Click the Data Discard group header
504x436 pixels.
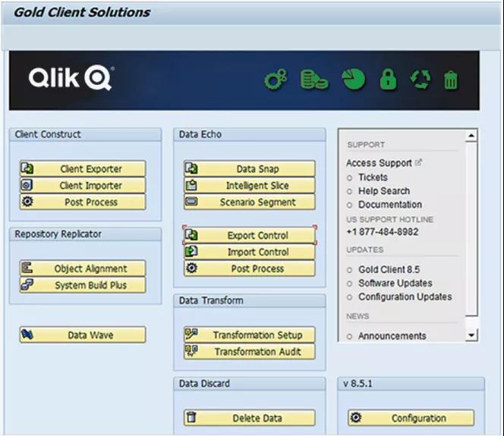[x=250, y=384]
